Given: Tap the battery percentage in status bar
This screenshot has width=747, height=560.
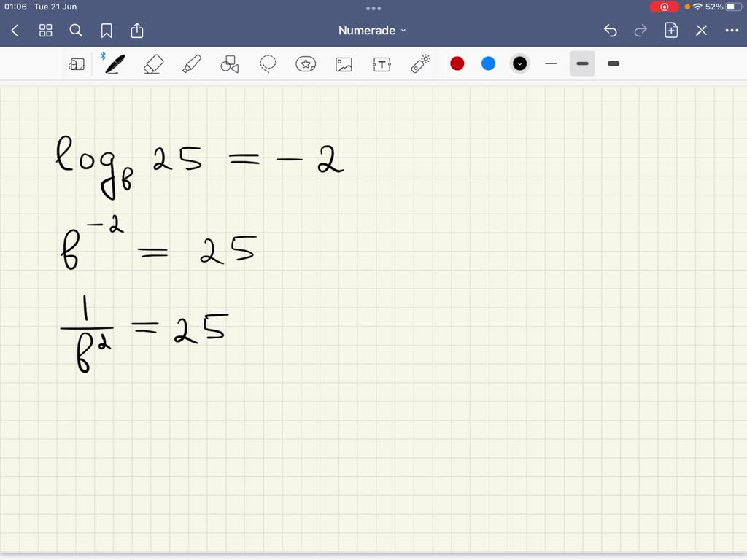Looking at the screenshot, I should [x=714, y=7].
